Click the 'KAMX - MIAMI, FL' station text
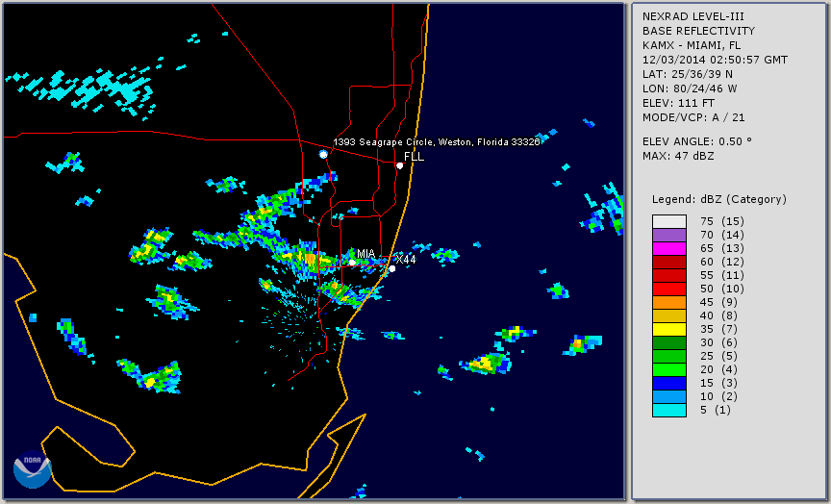 [x=692, y=45]
